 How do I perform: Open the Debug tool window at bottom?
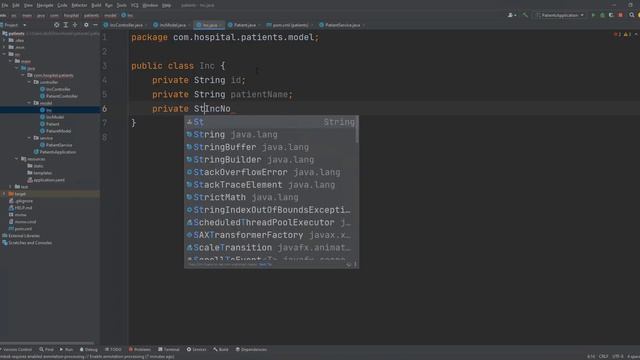click(89, 349)
